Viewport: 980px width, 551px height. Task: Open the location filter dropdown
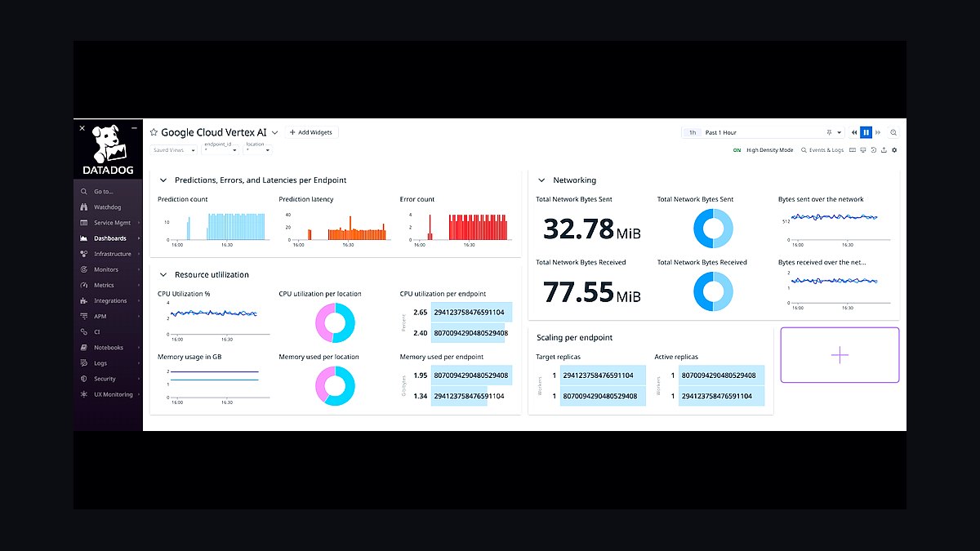pyautogui.click(x=258, y=150)
